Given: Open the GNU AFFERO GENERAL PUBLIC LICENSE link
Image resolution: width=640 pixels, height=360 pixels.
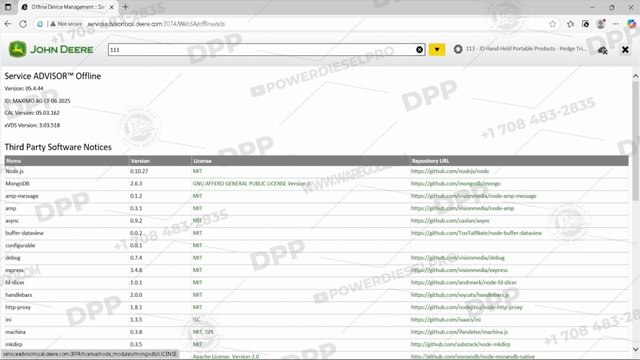Looking at the screenshot, I should (x=251, y=184).
